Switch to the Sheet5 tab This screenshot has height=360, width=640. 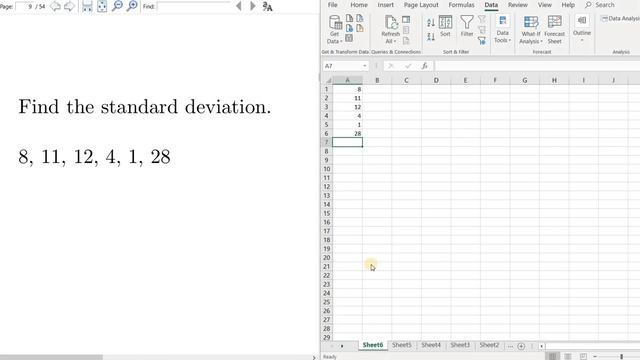(x=402, y=345)
